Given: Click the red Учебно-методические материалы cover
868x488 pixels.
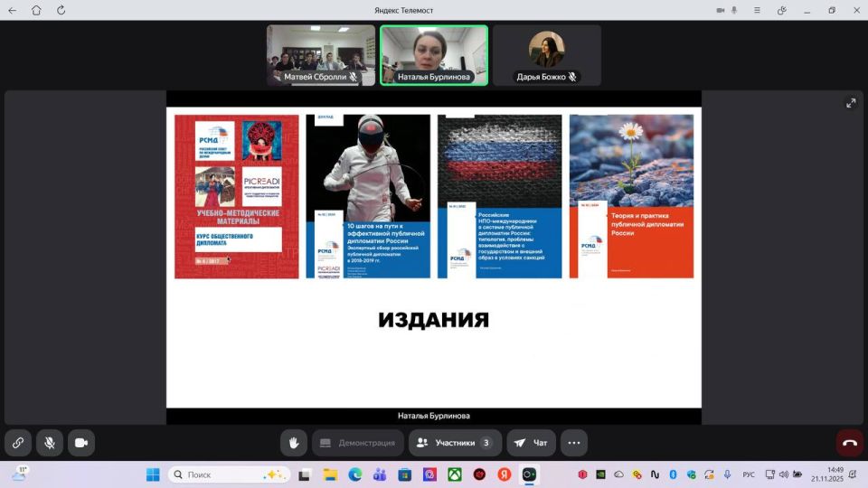Looking at the screenshot, I should click(236, 196).
